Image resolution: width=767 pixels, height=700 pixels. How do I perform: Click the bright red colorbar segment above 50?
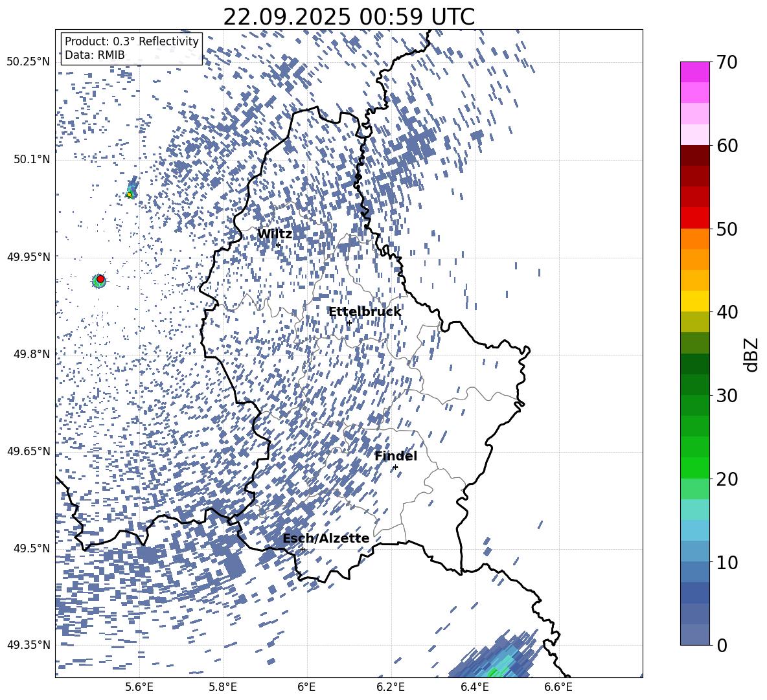coord(694,218)
